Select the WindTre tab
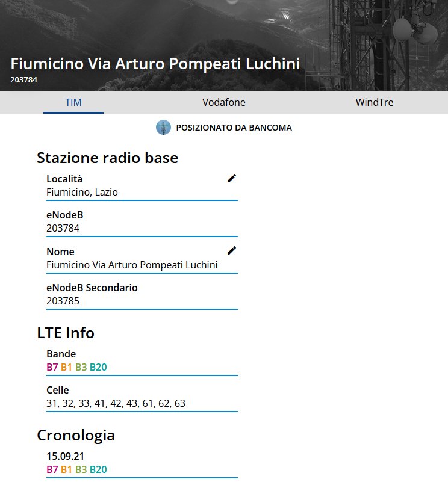The width and height of the screenshot is (448, 488). pyautogui.click(x=375, y=102)
